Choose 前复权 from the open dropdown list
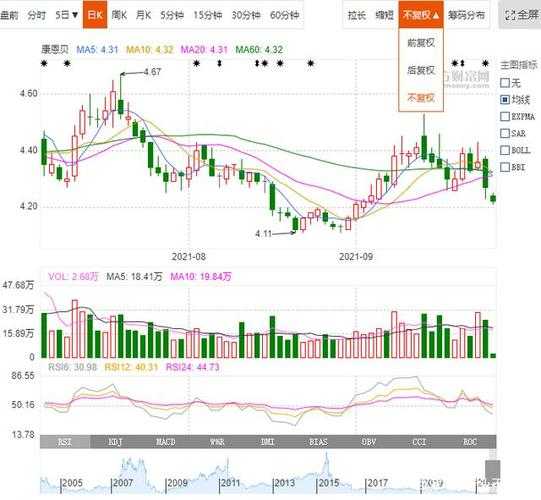Screen dimensions: 541x500 pyautogui.click(x=421, y=43)
